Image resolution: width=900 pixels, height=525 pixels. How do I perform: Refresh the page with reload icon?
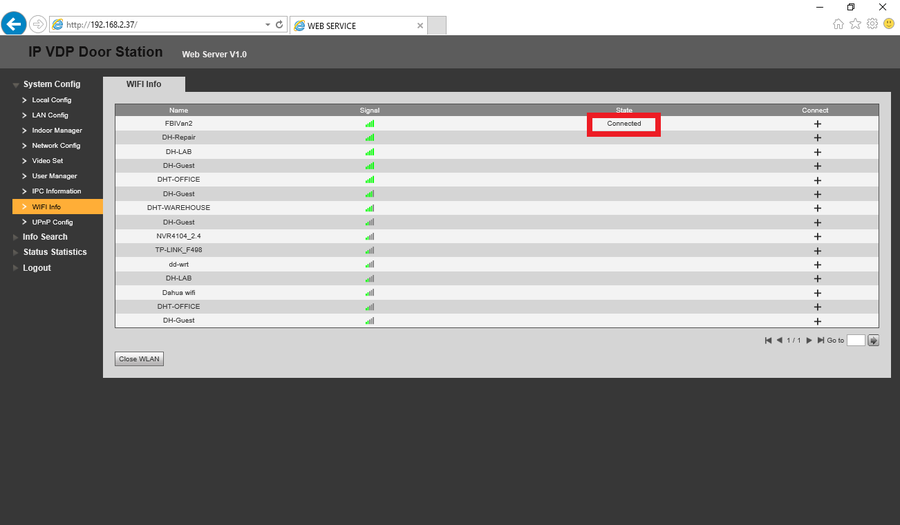[279, 25]
